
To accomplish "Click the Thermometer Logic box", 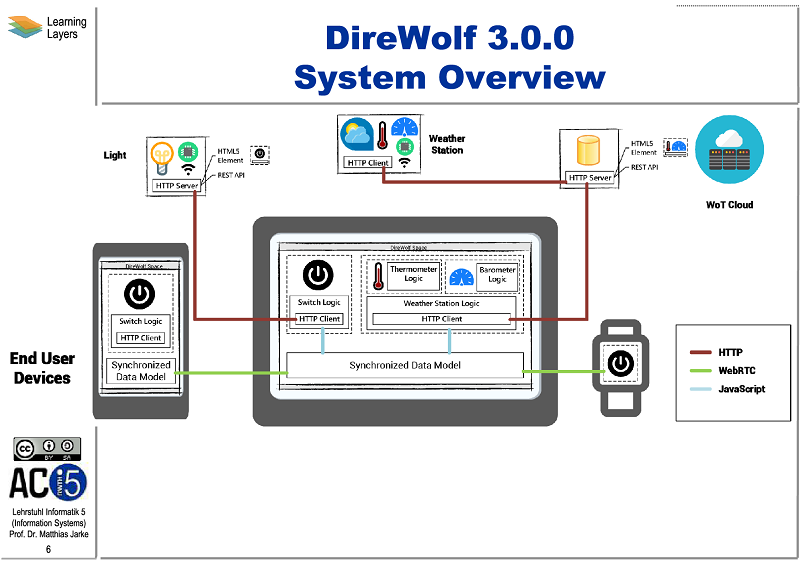I will 413,277.
